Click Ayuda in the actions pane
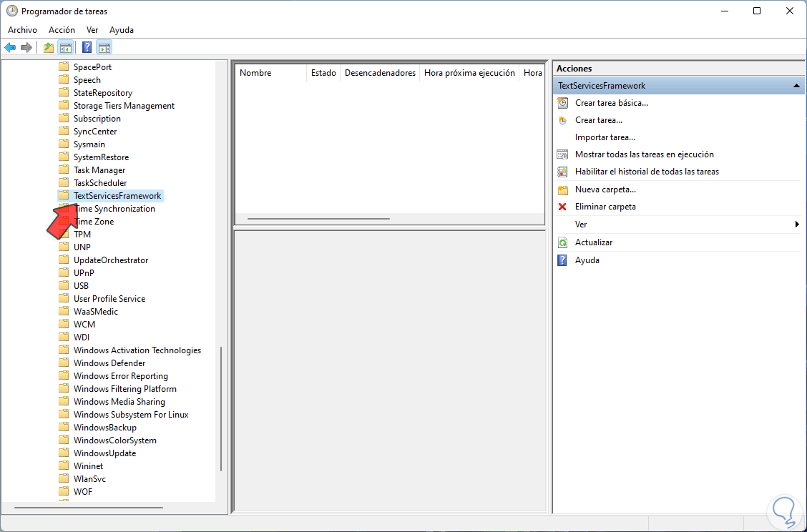 (x=587, y=260)
